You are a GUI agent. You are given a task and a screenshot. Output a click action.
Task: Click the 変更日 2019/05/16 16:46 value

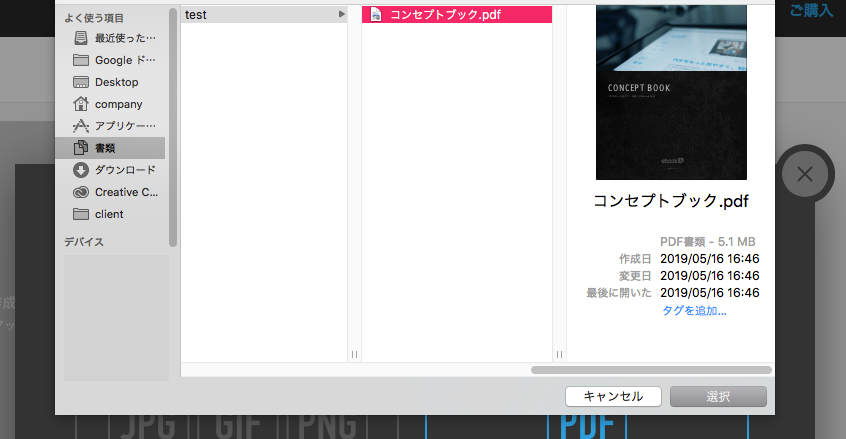click(x=709, y=276)
